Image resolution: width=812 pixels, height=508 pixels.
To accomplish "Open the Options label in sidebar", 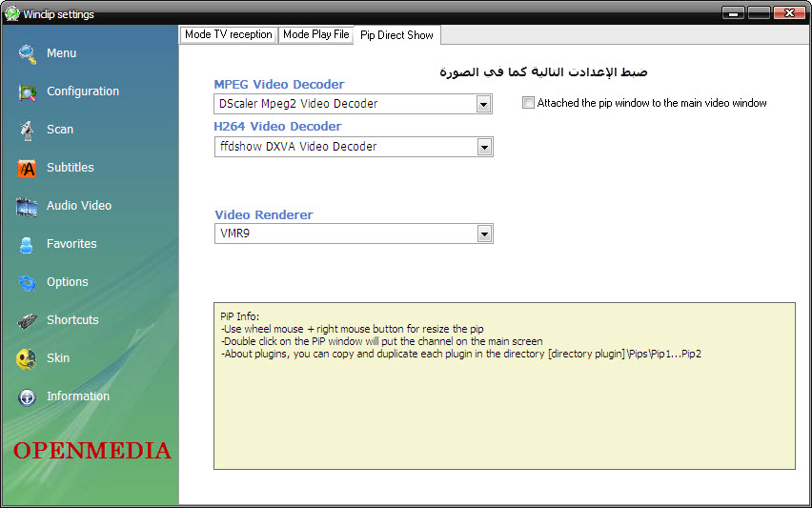I will (x=68, y=282).
